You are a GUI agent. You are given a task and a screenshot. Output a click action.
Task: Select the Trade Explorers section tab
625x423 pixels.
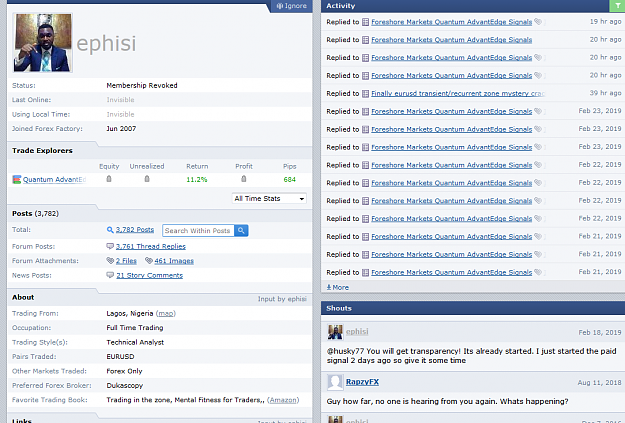[x=42, y=151]
